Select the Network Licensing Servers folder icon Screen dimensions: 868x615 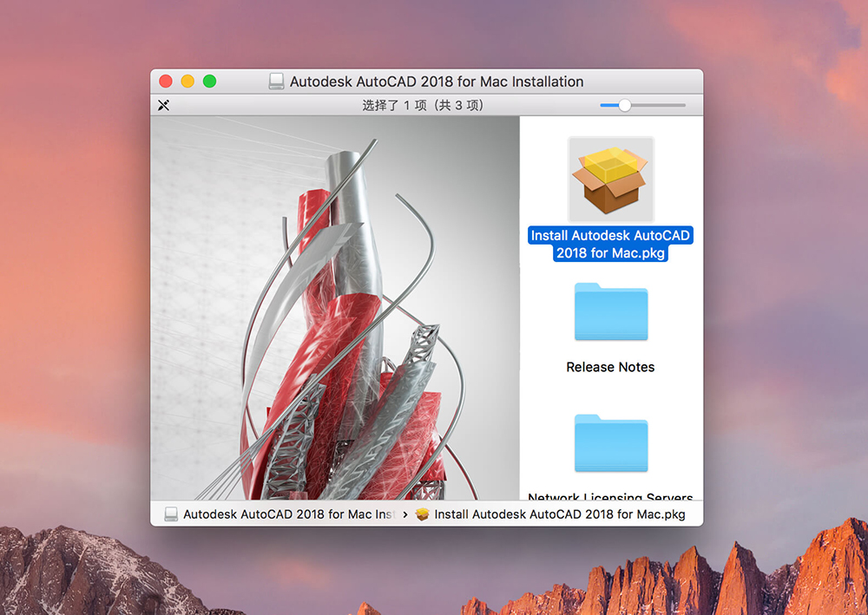tap(610, 443)
